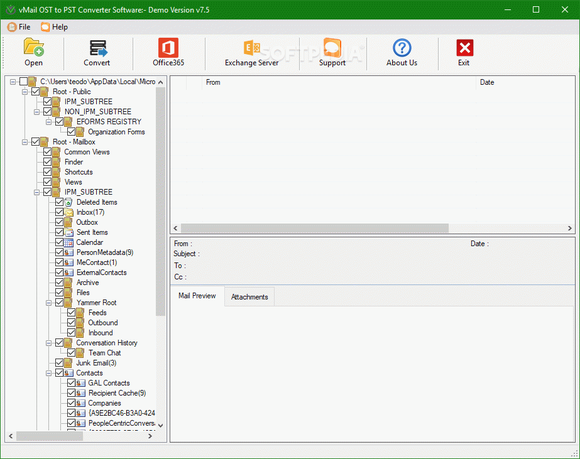This screenshot has width=580, height=459.
Task: Collapse the Root - Public tree node
Action: [x=25, y=92]
